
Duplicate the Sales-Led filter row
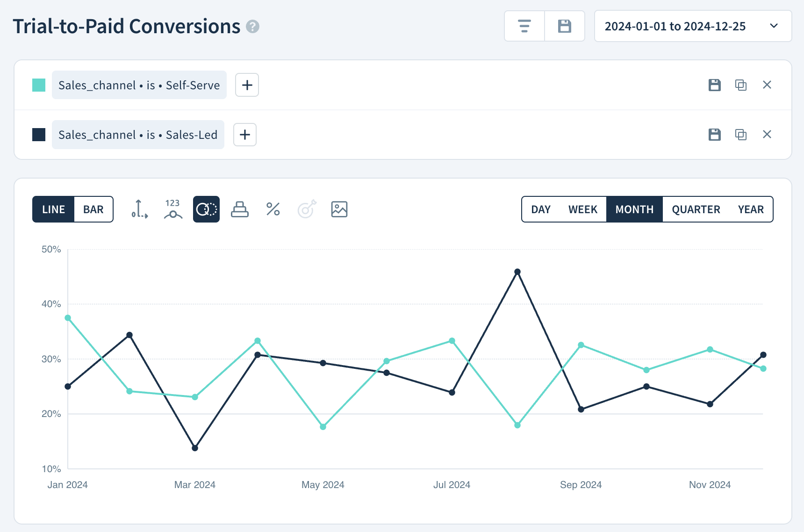tap(740, 135)
